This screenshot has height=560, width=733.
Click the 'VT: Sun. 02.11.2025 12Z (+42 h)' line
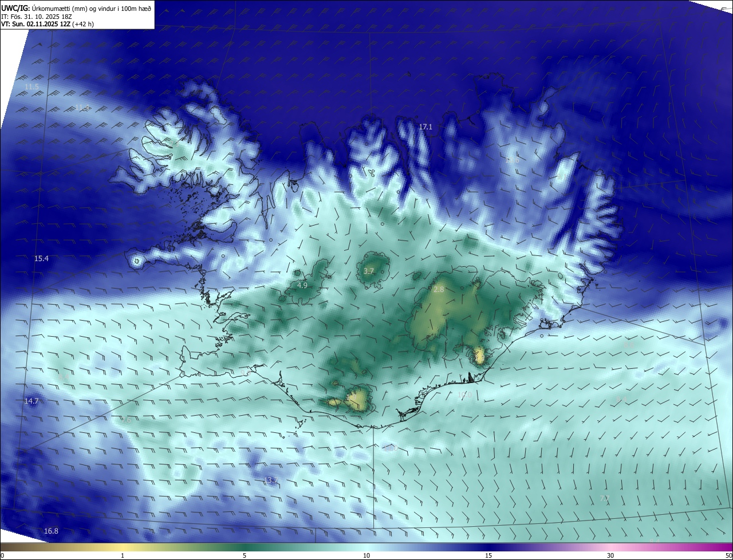coord(48,24)
